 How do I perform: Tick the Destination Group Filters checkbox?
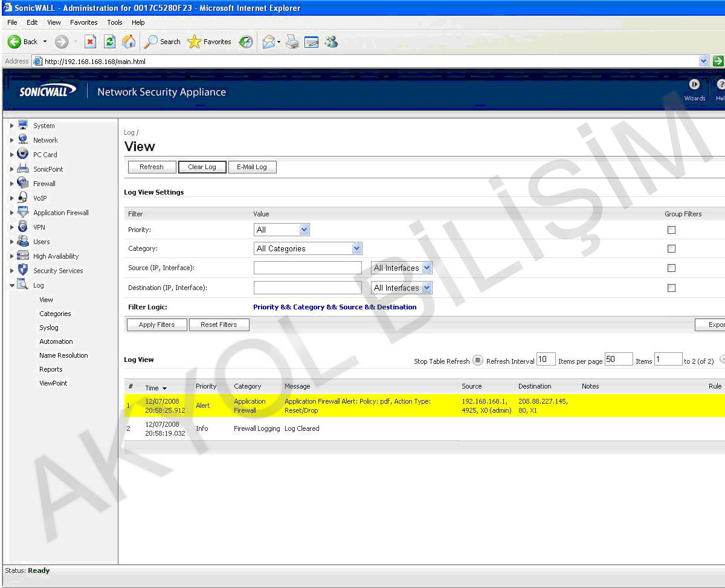(671, 288)
